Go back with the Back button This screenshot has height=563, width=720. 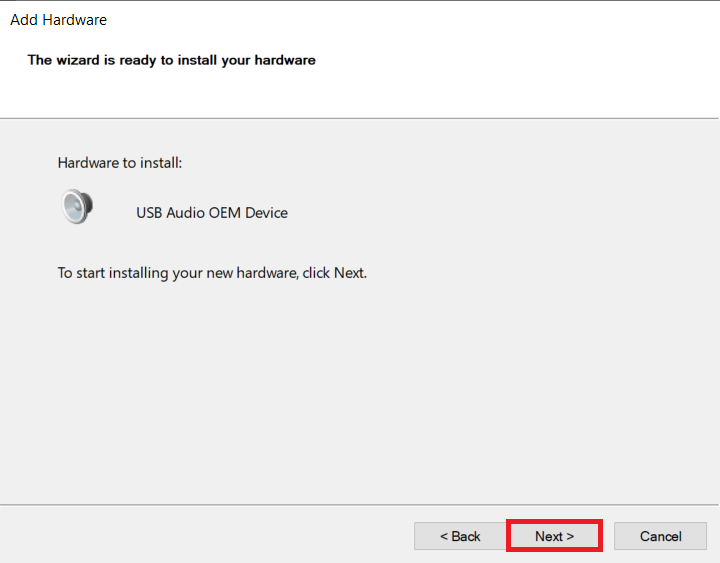(460, 536)
